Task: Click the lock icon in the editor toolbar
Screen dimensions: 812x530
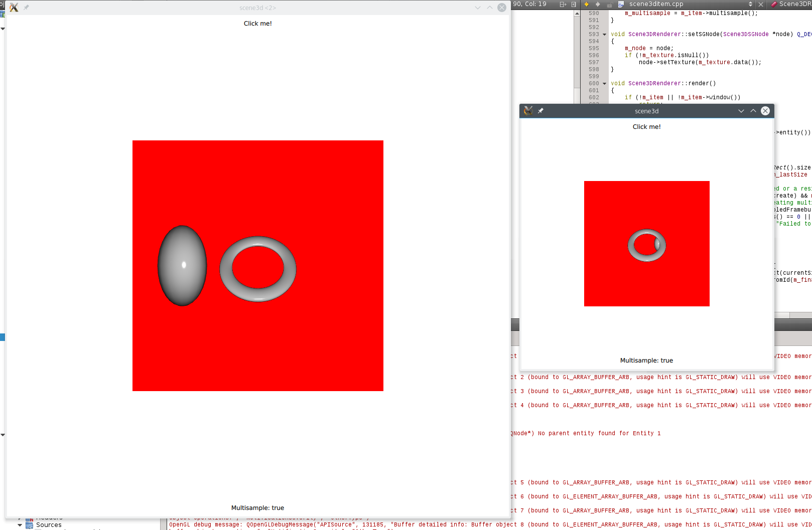Action: tap(609, 5)
